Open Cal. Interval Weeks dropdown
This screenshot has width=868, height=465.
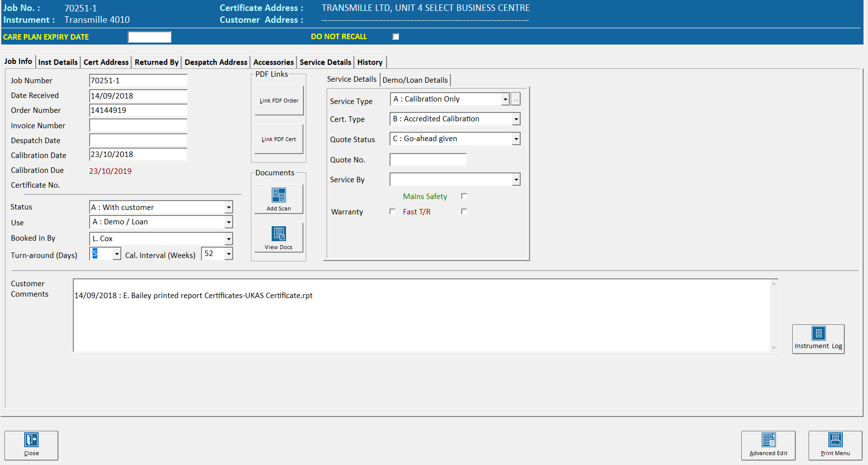click(x=229, y=254)
